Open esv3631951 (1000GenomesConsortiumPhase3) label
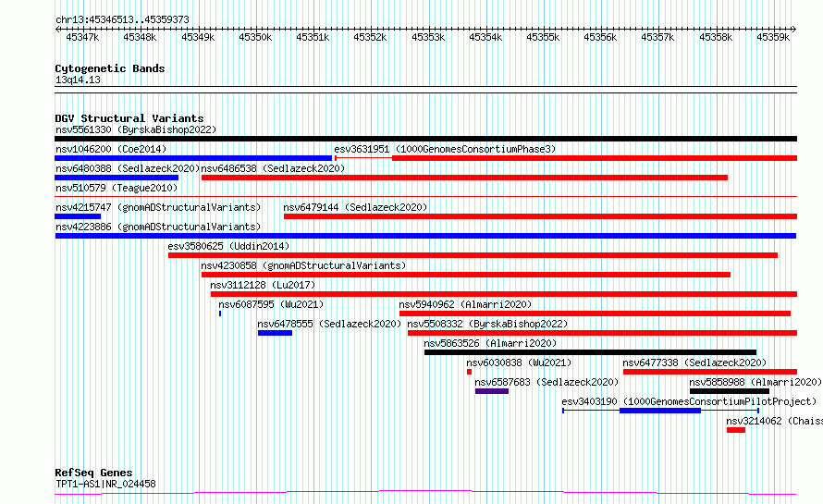The width and height of the screenshot is (823, 504). point(445,149)
